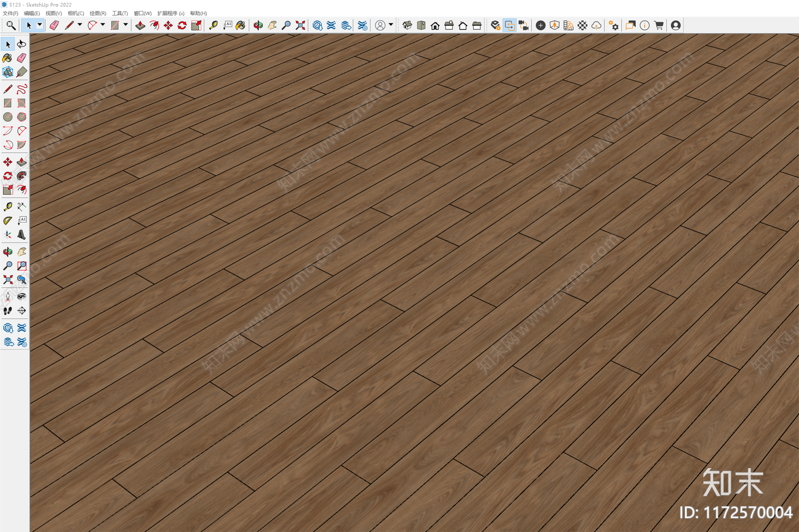
Task: Select the Polygon tool
Action: click(x=21, y=117)
